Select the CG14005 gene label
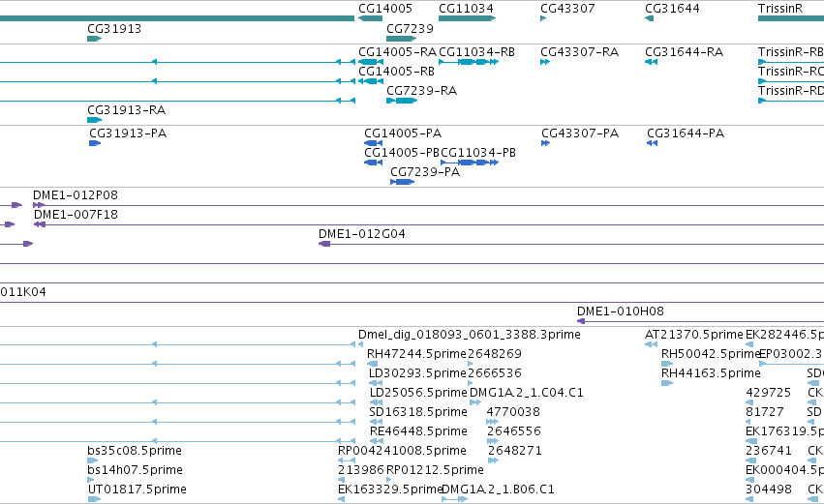 [x=385, y=9]
